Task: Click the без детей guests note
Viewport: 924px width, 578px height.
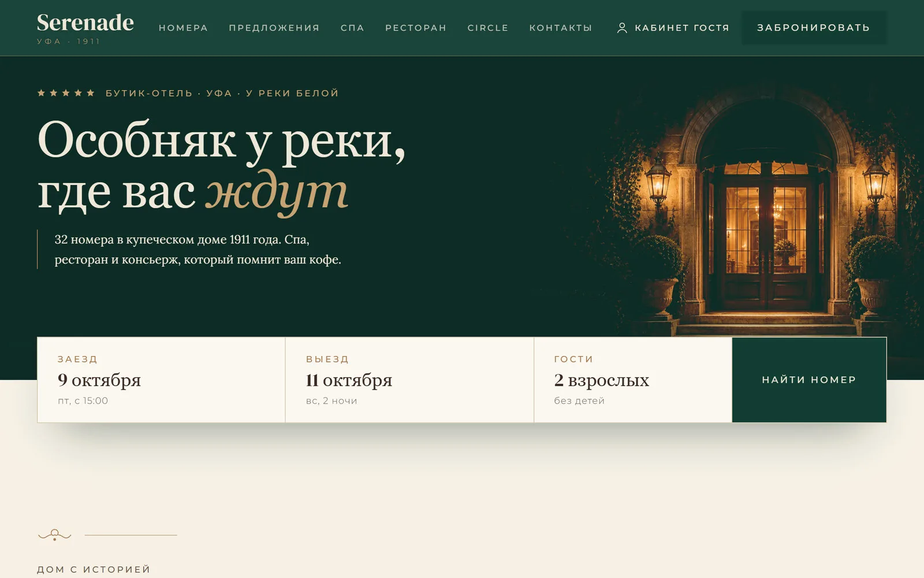Action: point(579,401)
